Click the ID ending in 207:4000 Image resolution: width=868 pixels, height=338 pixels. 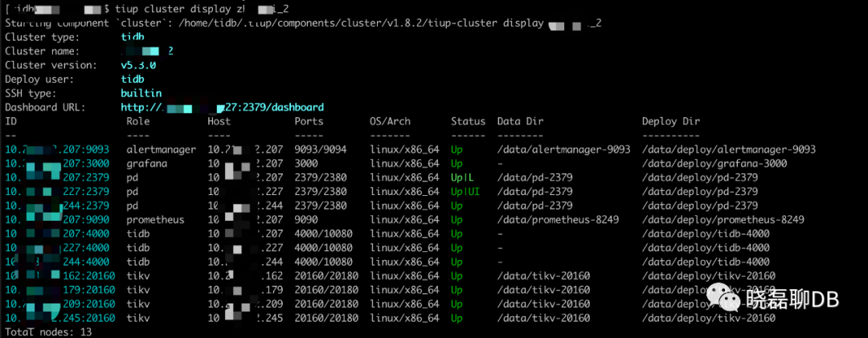[x=57, y=234]
